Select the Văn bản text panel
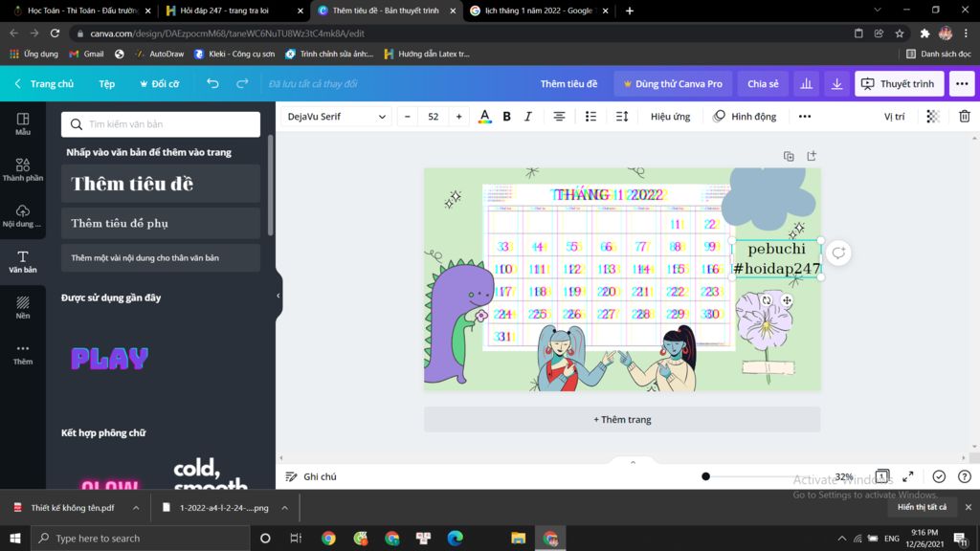This screenshot has height=551, width=980. click(x=23, y=262)
